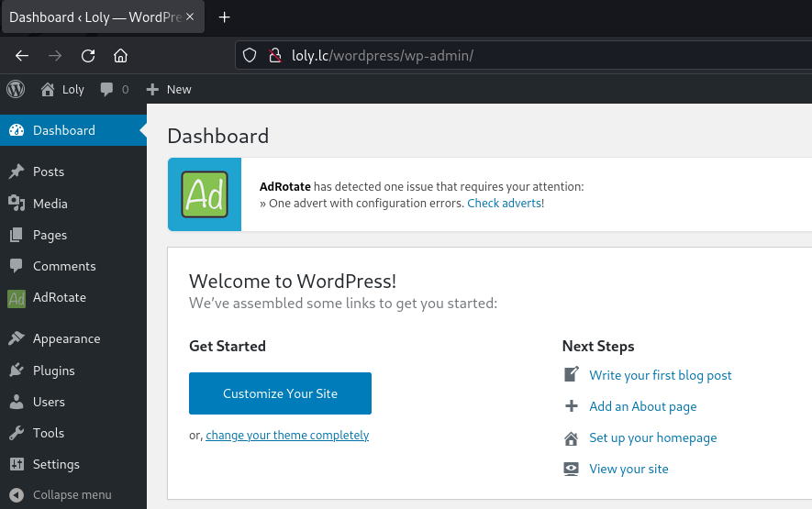Open the WordPress logo menu
812x509 pixels.
point(16,89)
